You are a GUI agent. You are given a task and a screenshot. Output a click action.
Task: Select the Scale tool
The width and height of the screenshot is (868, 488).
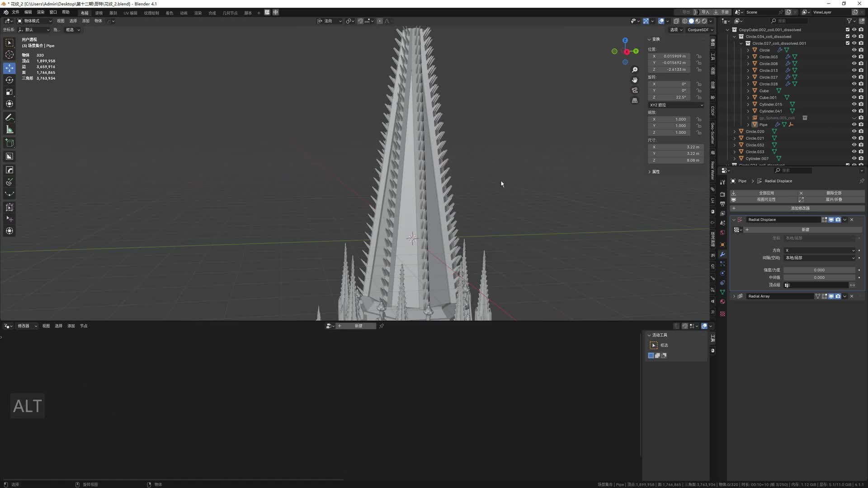click(x=9, y=92)
